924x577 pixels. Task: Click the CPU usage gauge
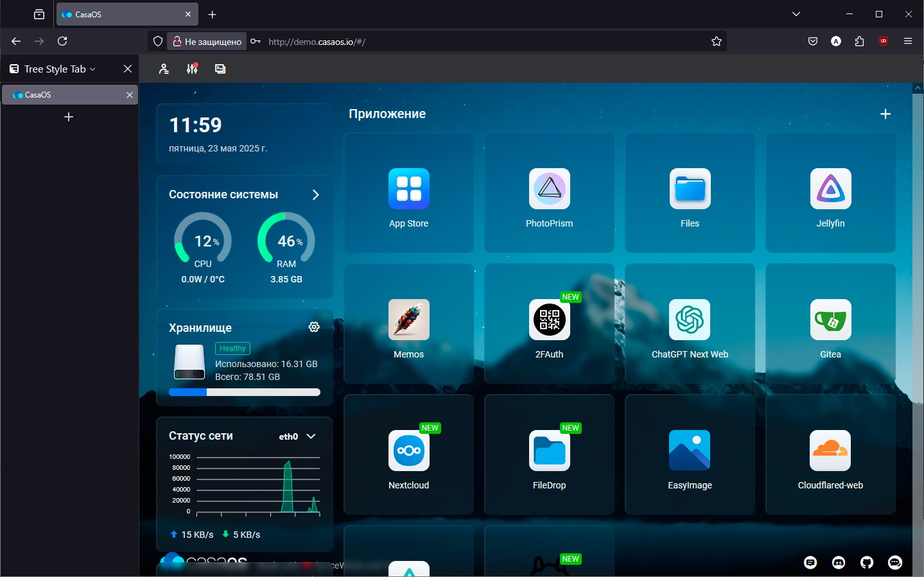203,239
